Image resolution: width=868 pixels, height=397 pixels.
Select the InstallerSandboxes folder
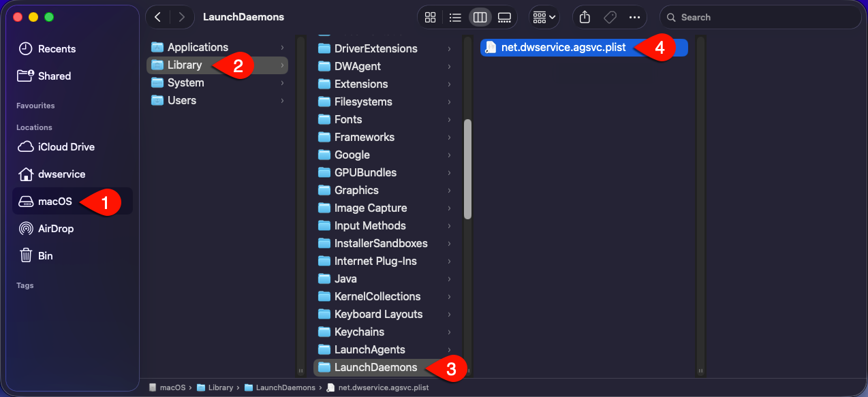tap(385, 243)
